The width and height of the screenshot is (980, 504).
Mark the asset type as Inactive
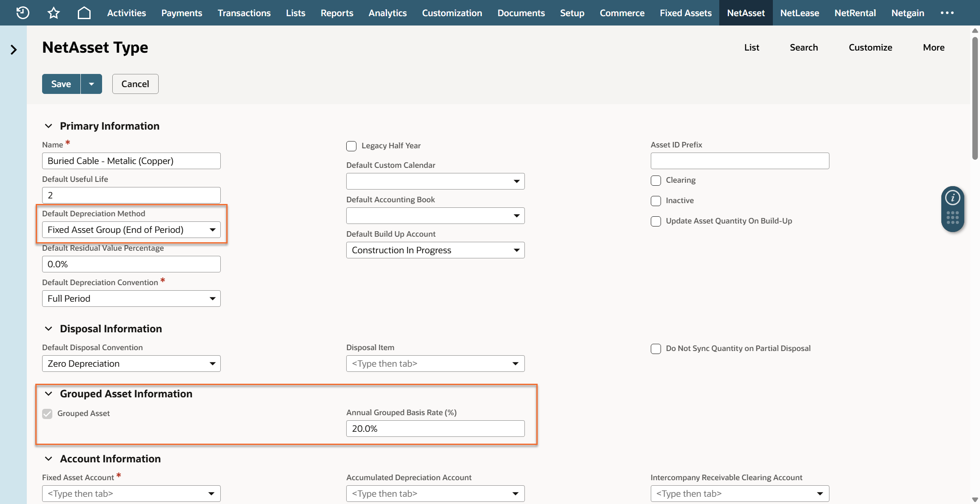click(x=656, y=201)
